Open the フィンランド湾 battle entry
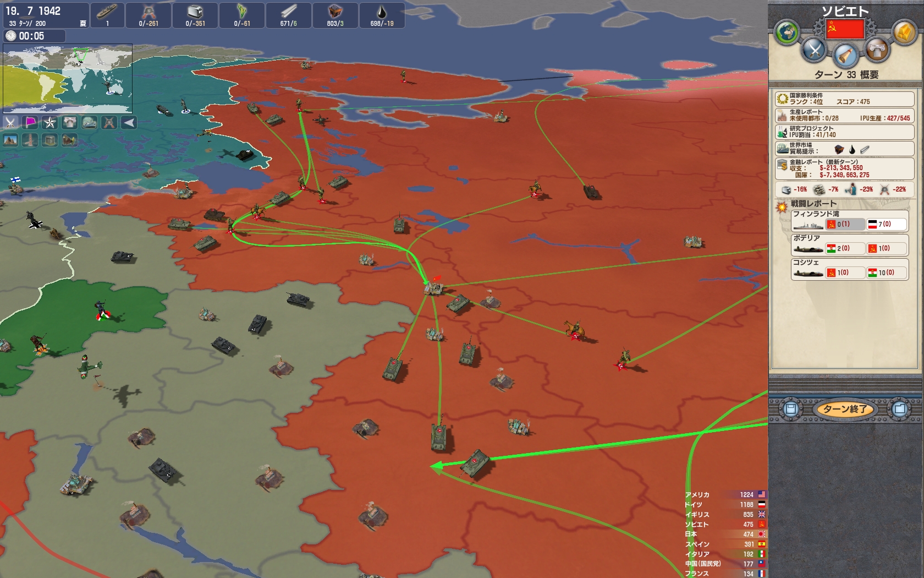Screen dimensions: 924x578 [x=849, y=220]
